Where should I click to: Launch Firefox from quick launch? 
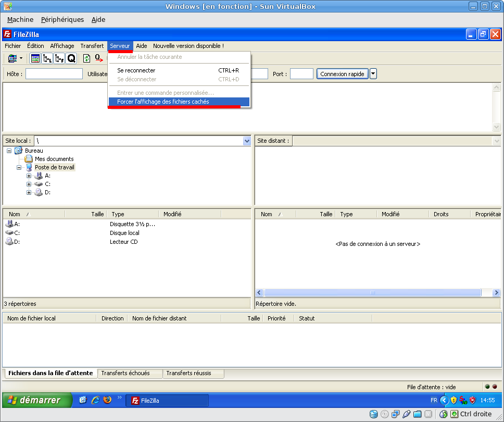107,400
